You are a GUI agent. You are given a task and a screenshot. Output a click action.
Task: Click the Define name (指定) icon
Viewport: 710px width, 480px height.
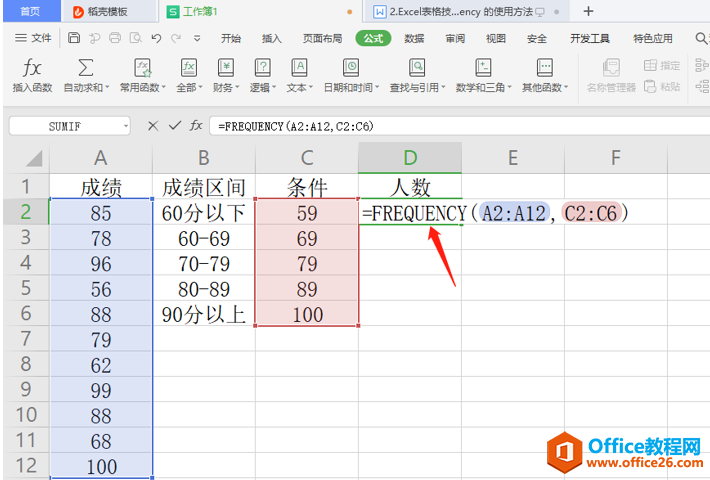(x=650, y=66)
